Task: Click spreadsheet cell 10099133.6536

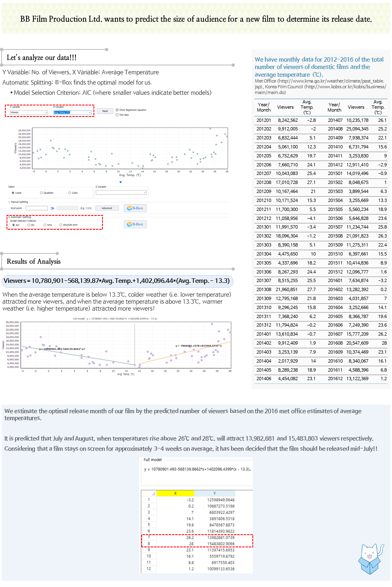Action: (221, 569)
